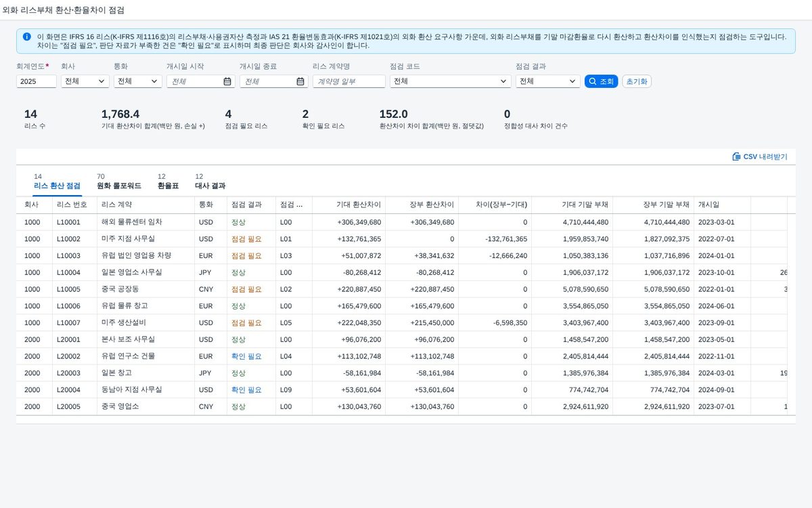The image size is (812, 508).
Task: Click the 회계연도 input field
Action: [x=37, y=81]
